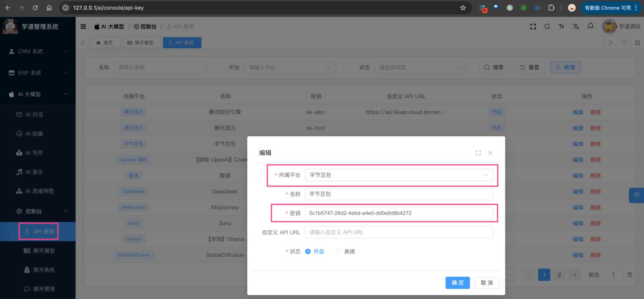Maximize the edit dialog with fullscreen icon
The image size is (644, 299).
click(x=478, y=153)
